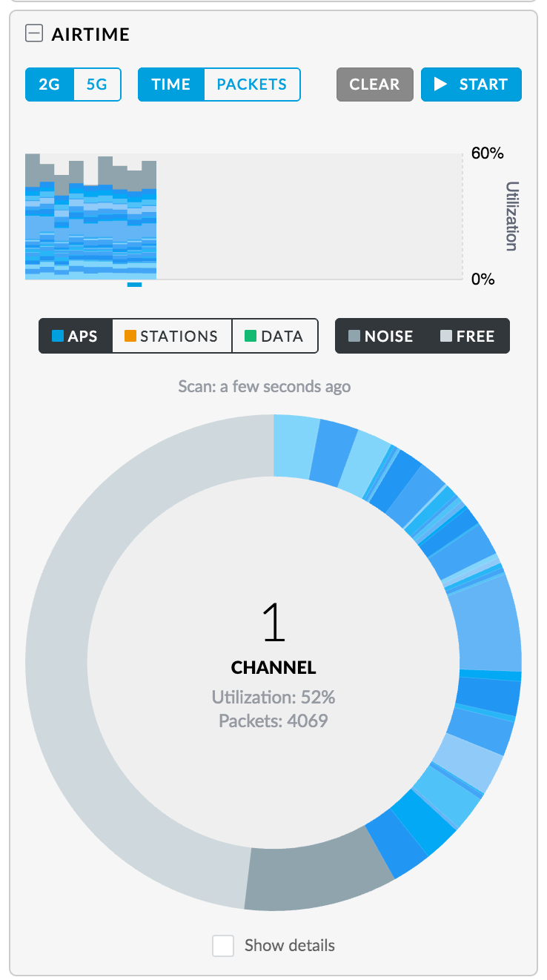The image size is (547, 980).
Task: Click the play icon on the START button
Action: click(442, 85)
